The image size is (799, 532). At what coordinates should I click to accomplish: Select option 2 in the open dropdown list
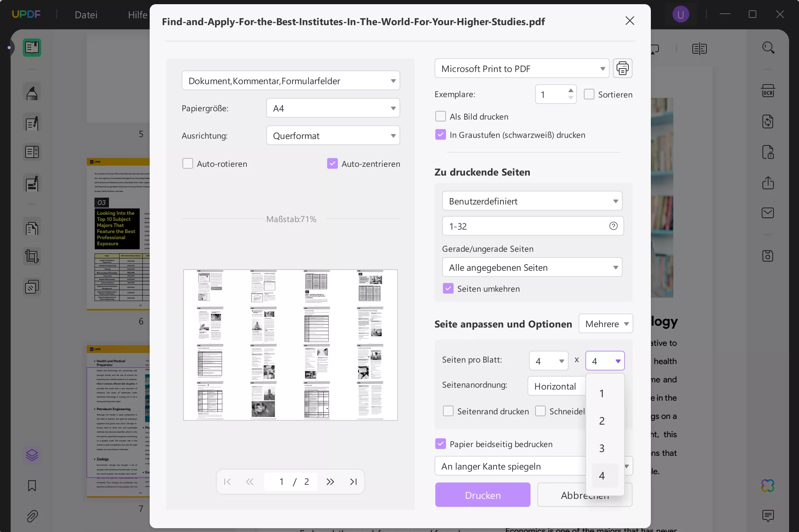click(602, 421)
